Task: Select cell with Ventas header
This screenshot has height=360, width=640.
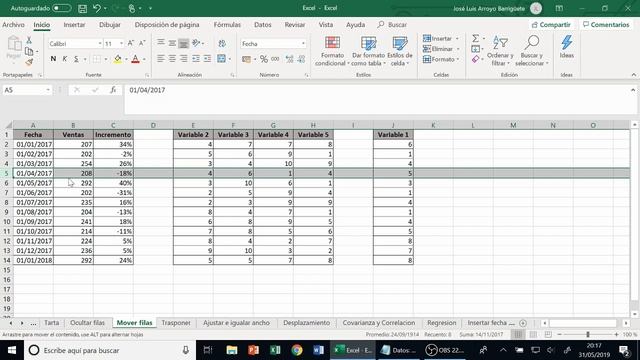Action: click(x=73, y=135)
